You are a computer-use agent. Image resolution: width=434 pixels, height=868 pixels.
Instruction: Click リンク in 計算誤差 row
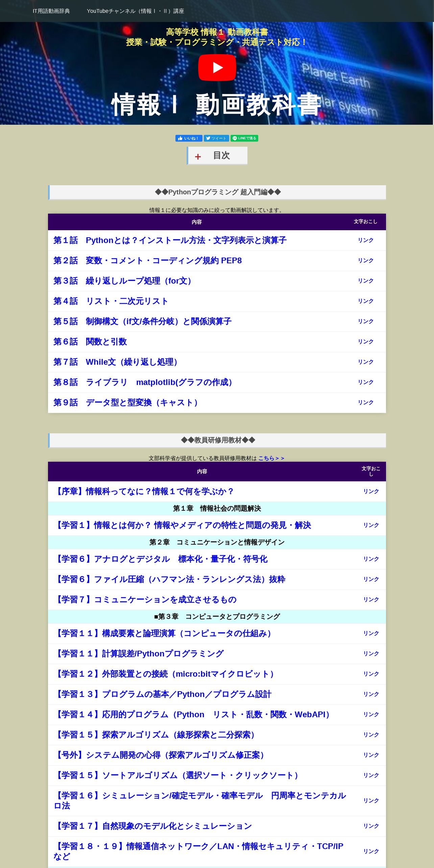pos(371,654)
